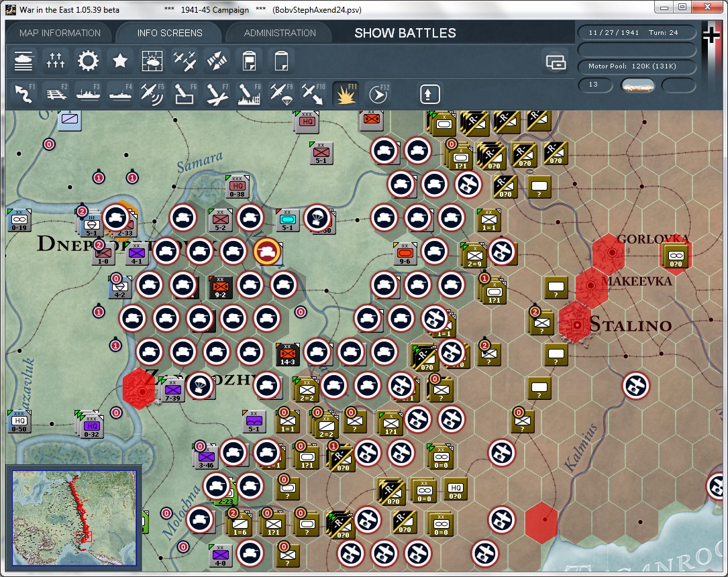This screenshot has width=728, height=577.
Task: Switch to the INFO SCREENS tab
Action: 170,33
